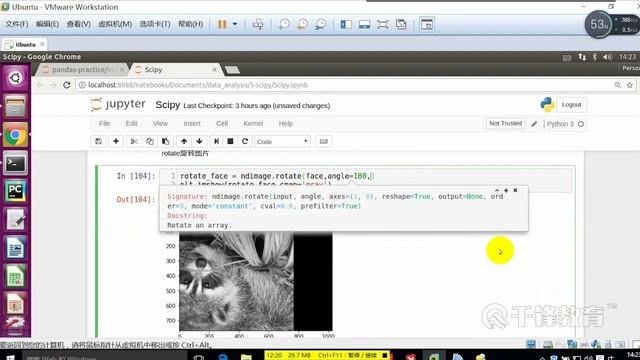Reload the page in Chrome
Viewport: 640px width, 360px height.
click(x=67, y=85)
